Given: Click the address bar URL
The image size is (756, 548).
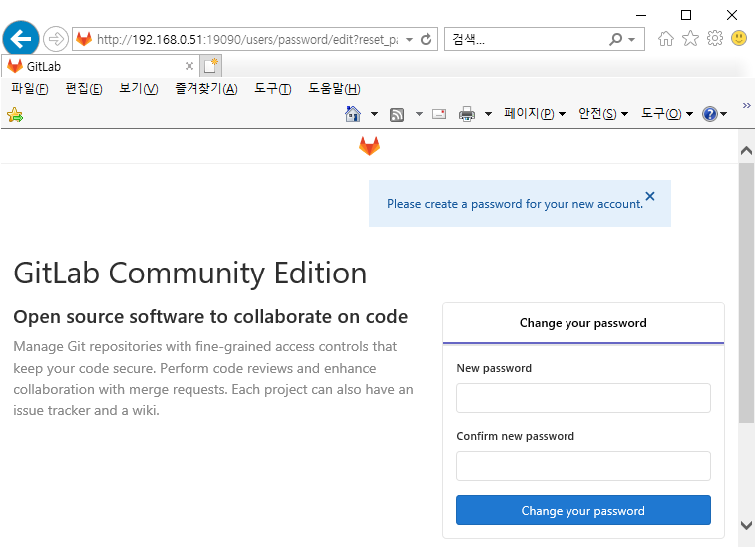Looking at the screenshot, I should (x=247, y=40).
